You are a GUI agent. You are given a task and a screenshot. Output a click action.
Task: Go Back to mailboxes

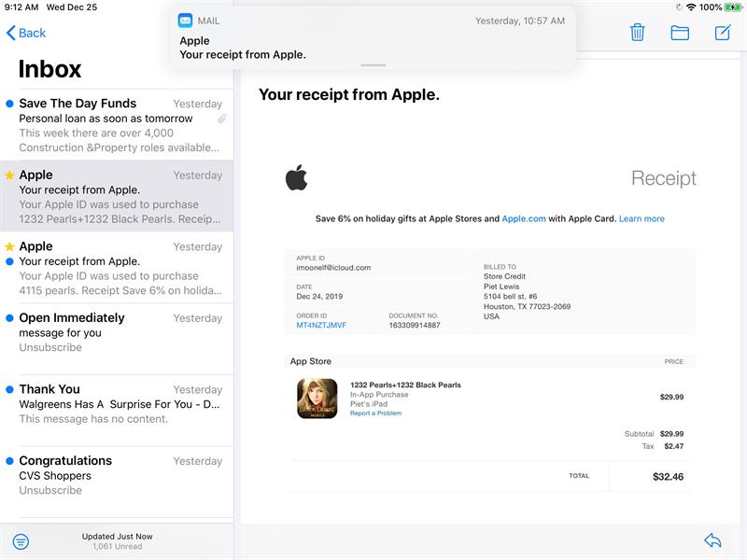click(26, 33)
